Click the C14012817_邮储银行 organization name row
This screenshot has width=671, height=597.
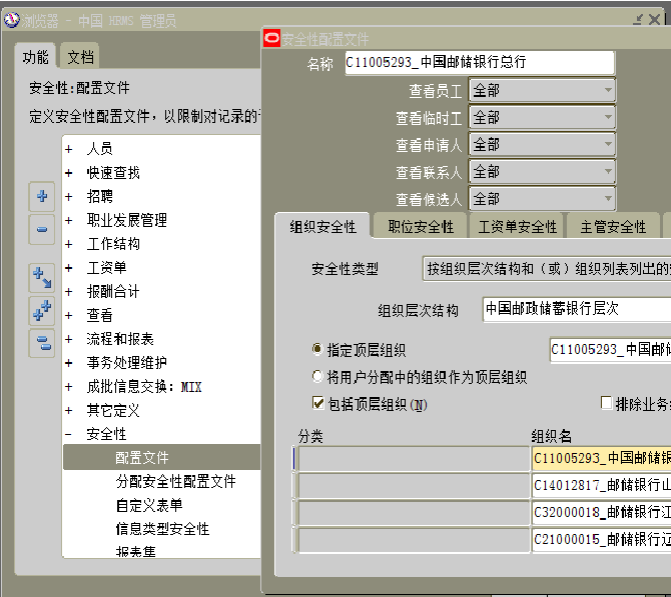tap(601, 485)
